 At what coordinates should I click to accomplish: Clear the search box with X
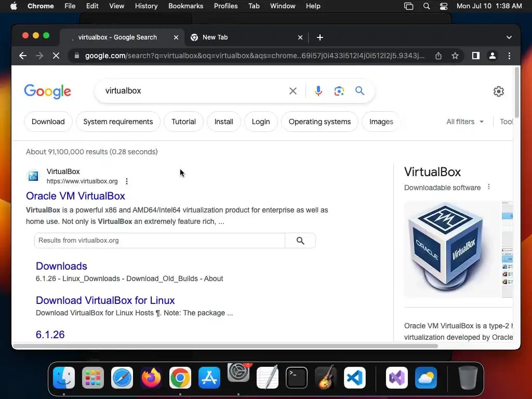pos(293,91)
